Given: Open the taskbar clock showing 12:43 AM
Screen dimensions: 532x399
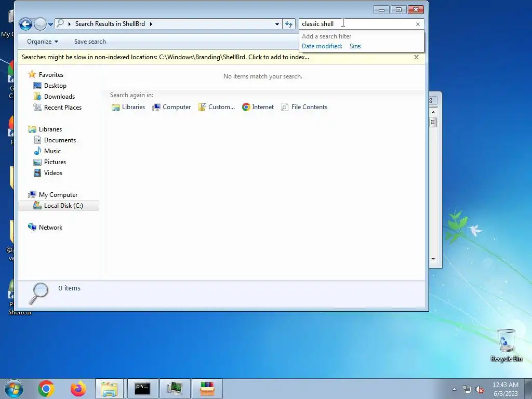Looking at the screenshot, I should 505,389.
